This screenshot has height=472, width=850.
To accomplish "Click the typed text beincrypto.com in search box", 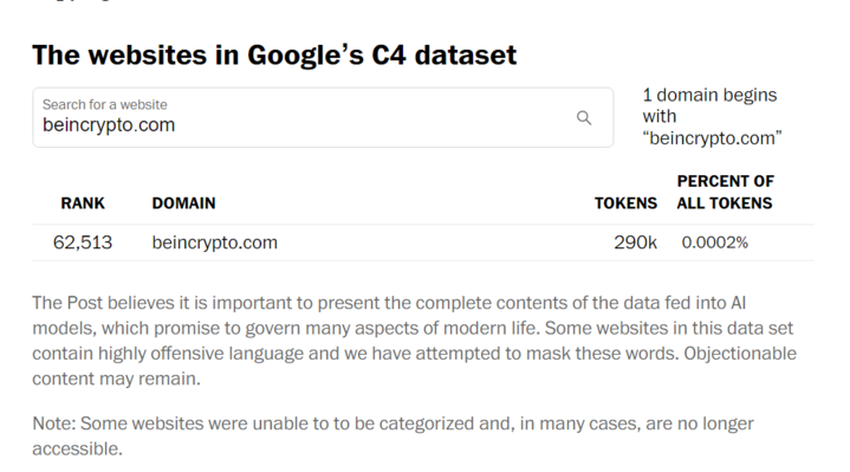I will tap(109, 125).
